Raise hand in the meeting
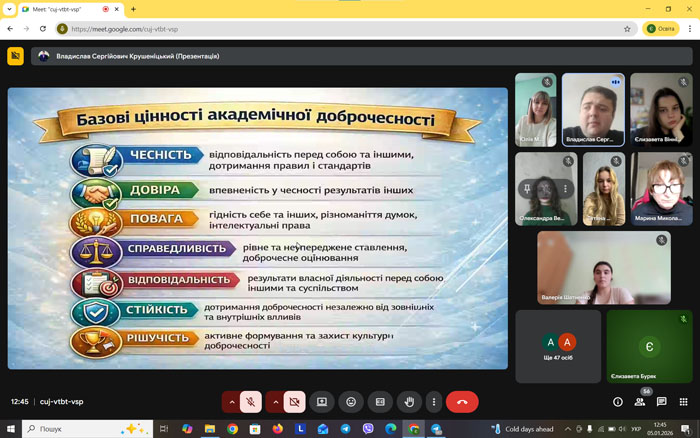 coord(409,401)
